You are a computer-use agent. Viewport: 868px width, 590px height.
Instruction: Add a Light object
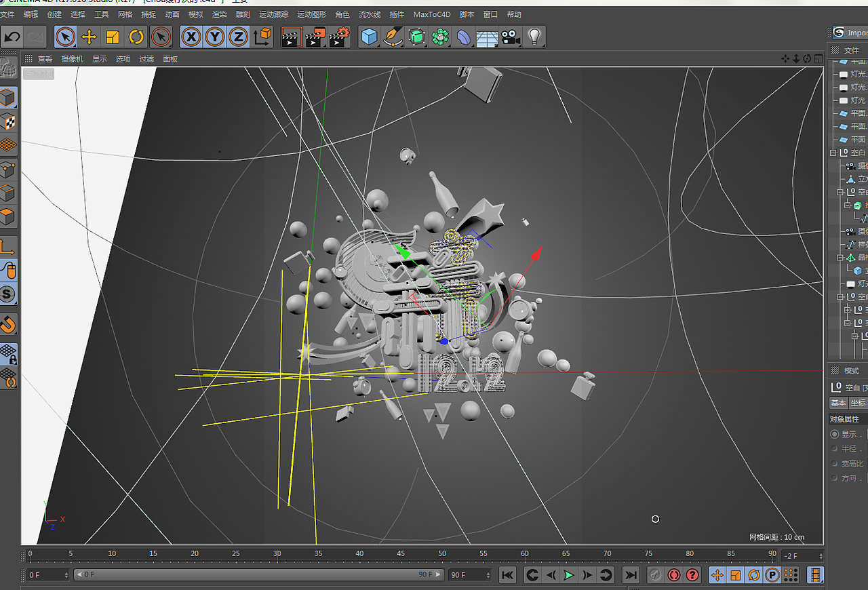point(534,37)
